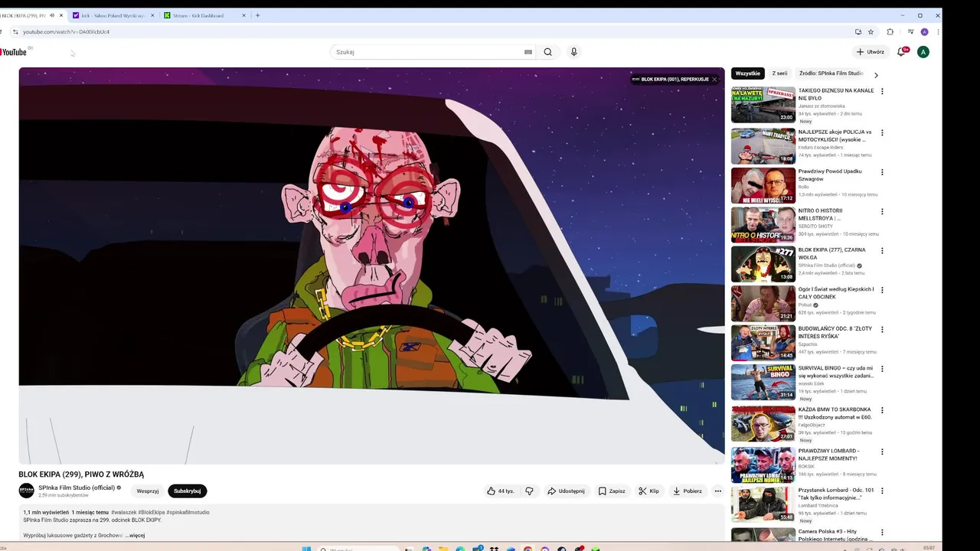Open the YouTube account avatar menu
This screenshot has width=980, height=551.
pyautogui.click(x=923, y=52)
